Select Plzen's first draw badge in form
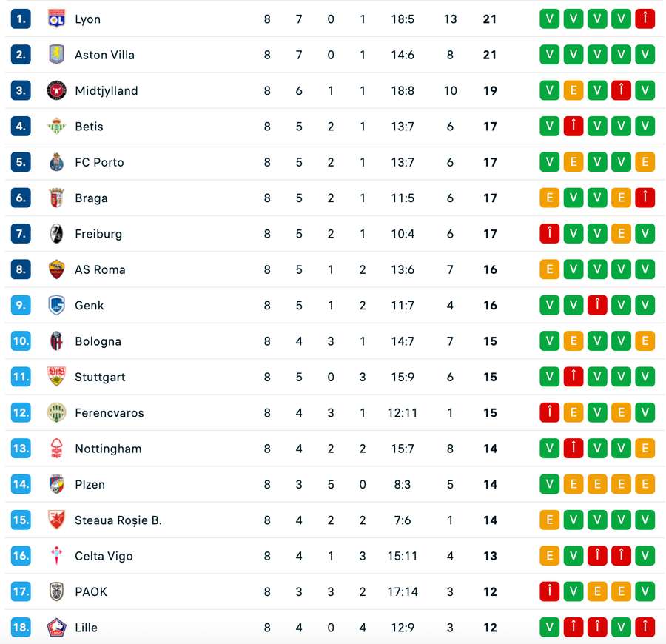Screen dimensions: 666x644 coord(573,484)
